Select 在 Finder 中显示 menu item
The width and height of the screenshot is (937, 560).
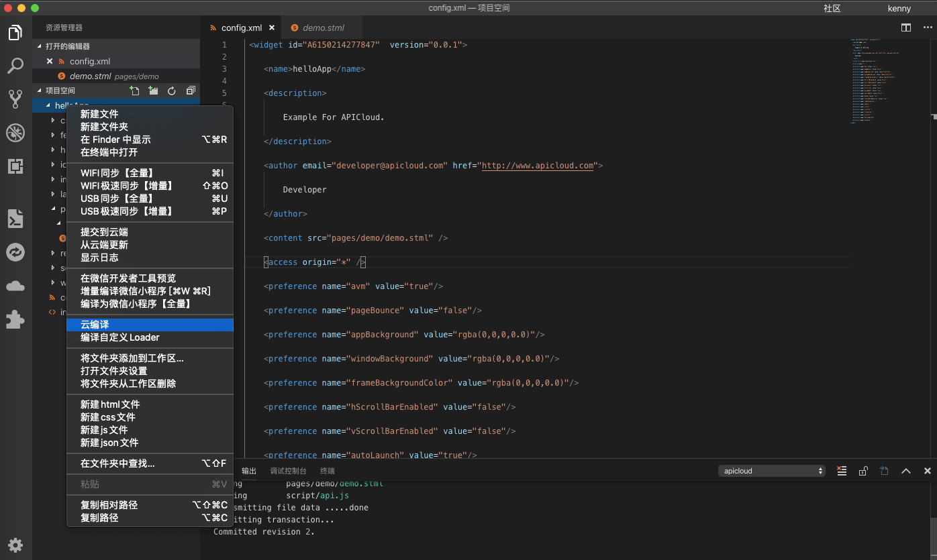tap(150, 139)
